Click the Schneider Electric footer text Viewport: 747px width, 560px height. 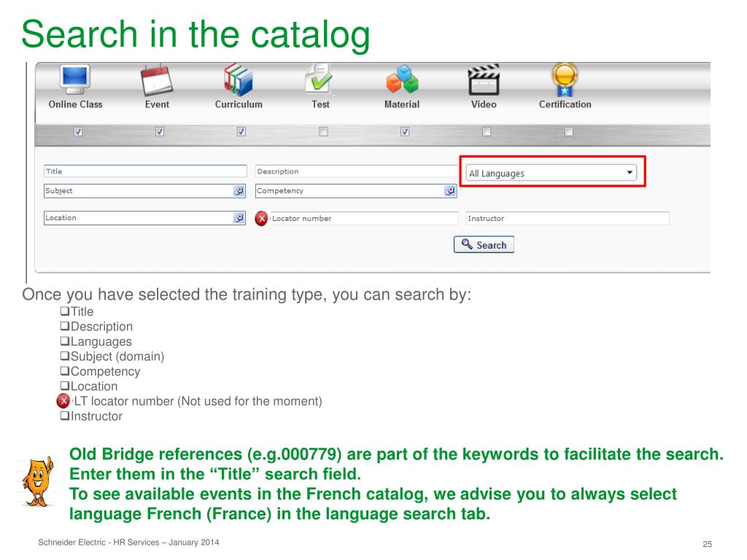coord(128,542)
